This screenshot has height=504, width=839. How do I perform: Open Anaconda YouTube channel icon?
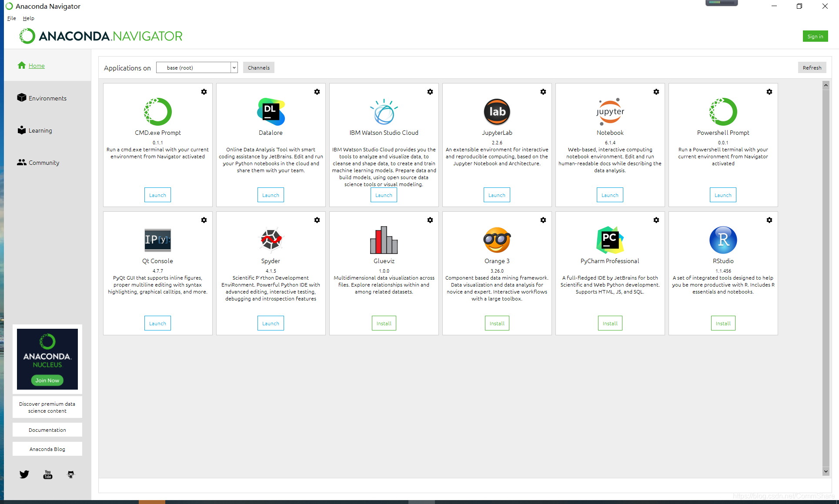click(x=48, y=474)
